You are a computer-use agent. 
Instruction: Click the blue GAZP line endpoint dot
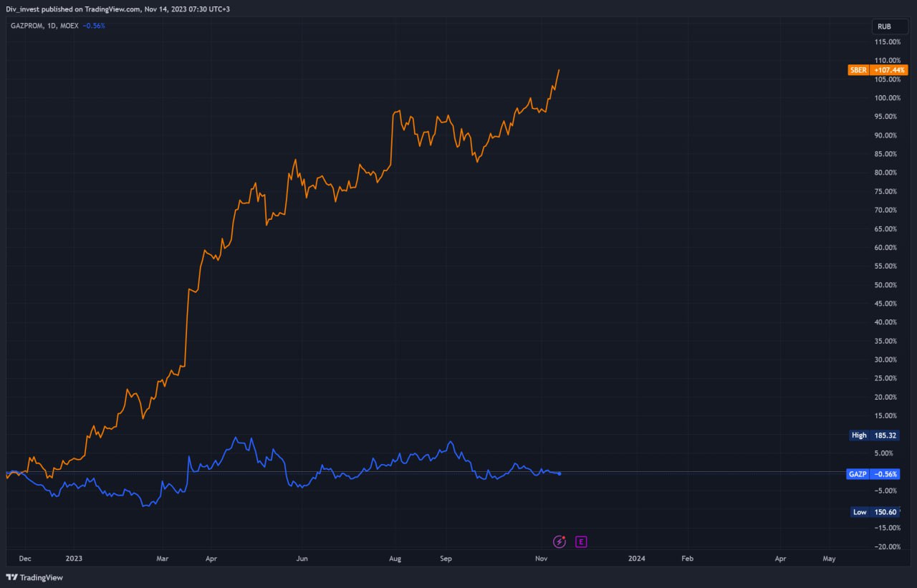559,474
